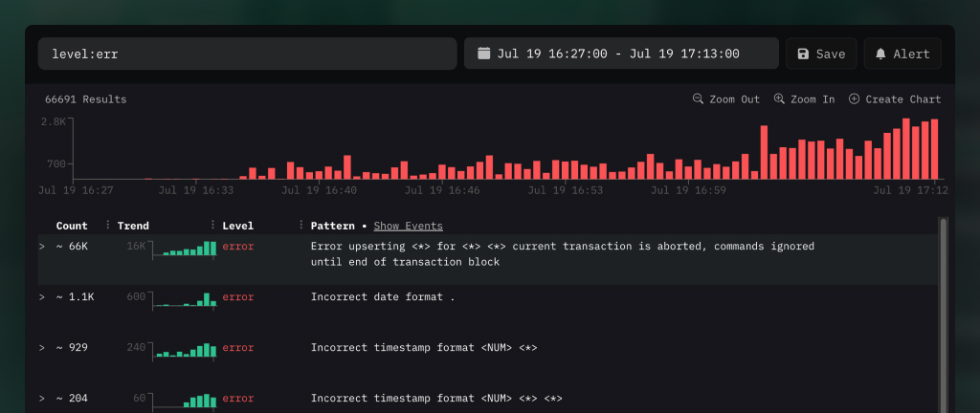Open Show Events link
The width and height of the screenshot is (980, 413).
408,226
